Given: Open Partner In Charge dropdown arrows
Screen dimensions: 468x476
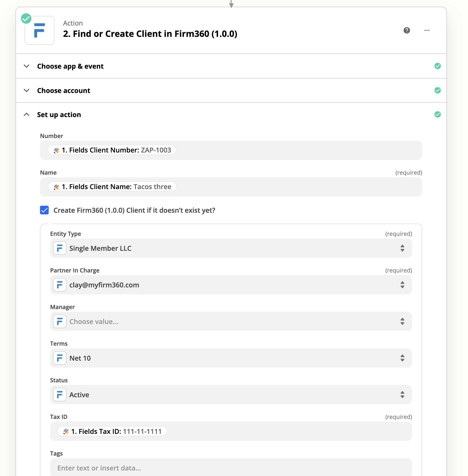Looking at the screenshot, I should [402, 285].
